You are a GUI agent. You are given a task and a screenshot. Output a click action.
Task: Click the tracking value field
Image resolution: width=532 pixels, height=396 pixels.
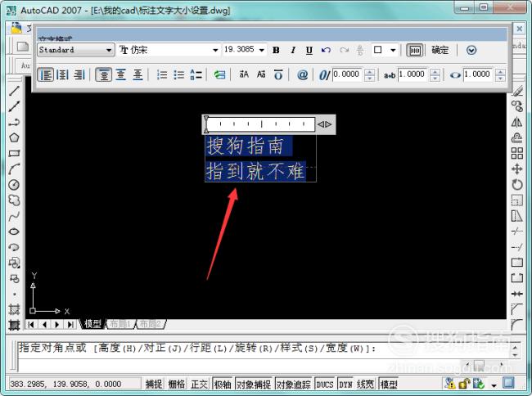pyautogui.click(x=413, y=74)
